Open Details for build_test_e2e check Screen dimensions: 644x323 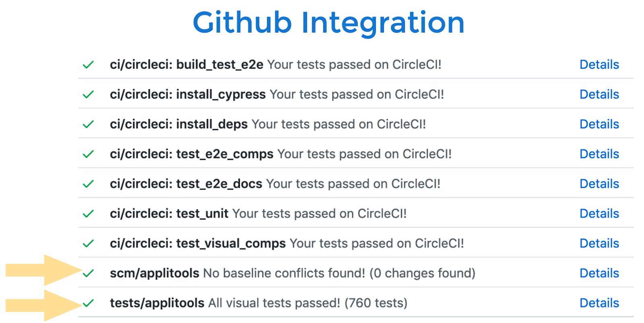[x=599, y=65]
